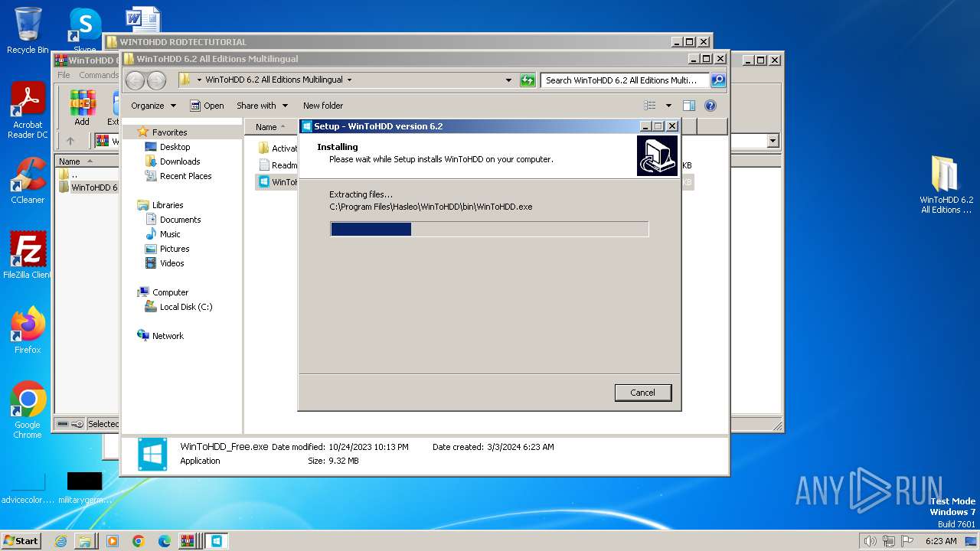Open the Organize menu in Explorer
980x551 pixels.
(153, 106)
